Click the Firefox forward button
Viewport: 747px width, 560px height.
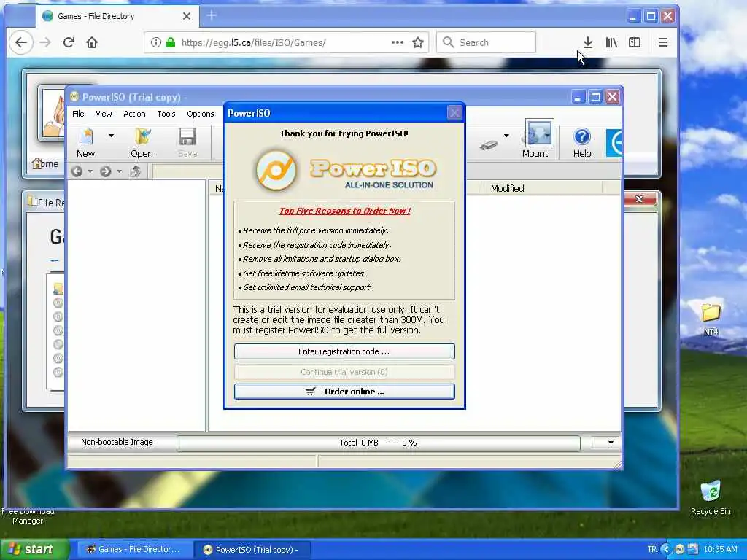(x=45, y=42)
